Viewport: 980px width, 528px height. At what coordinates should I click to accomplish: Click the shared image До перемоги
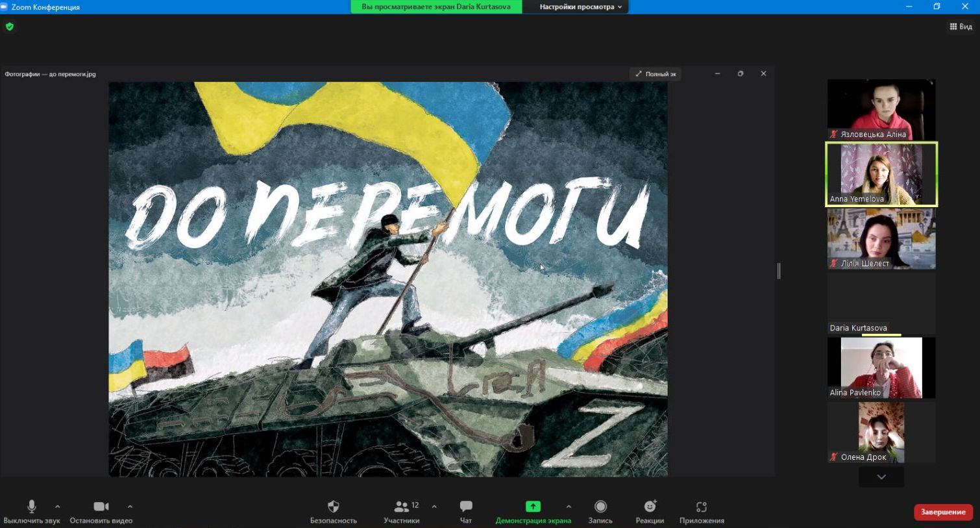(x=388, y=279)
